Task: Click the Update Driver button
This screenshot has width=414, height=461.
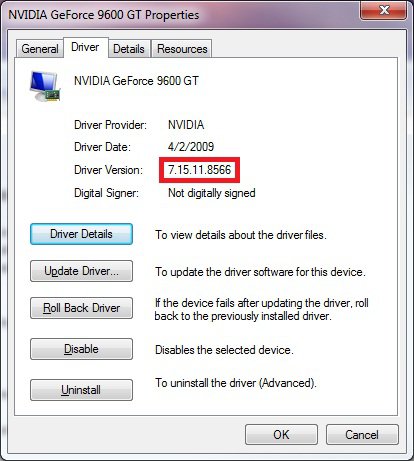Action: pos(81,271)
